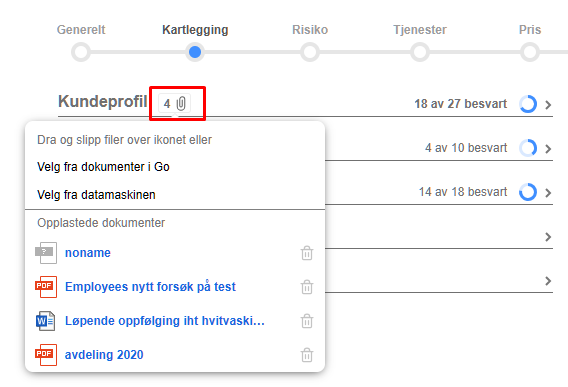
Task: Open the avdeling 2020 document link
Action: coord(104,355)
